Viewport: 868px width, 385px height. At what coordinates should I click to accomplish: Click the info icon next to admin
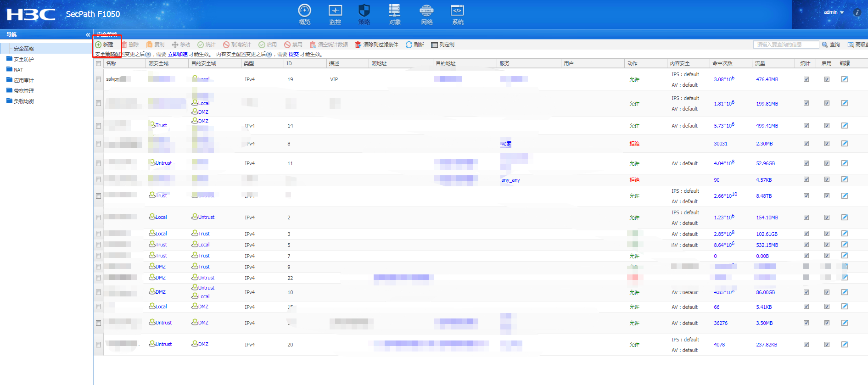[x=857, y=12]
